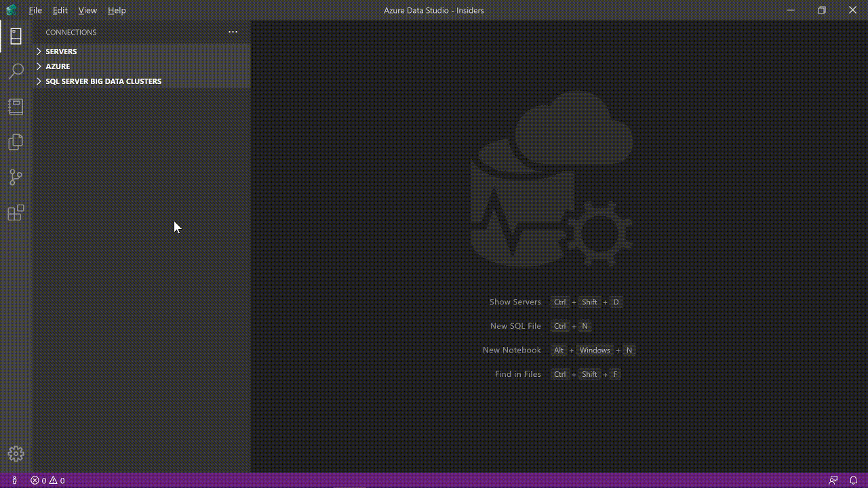Open the Help menu
868x488 pixels.
pyautogui.click(x=117, y=10)
